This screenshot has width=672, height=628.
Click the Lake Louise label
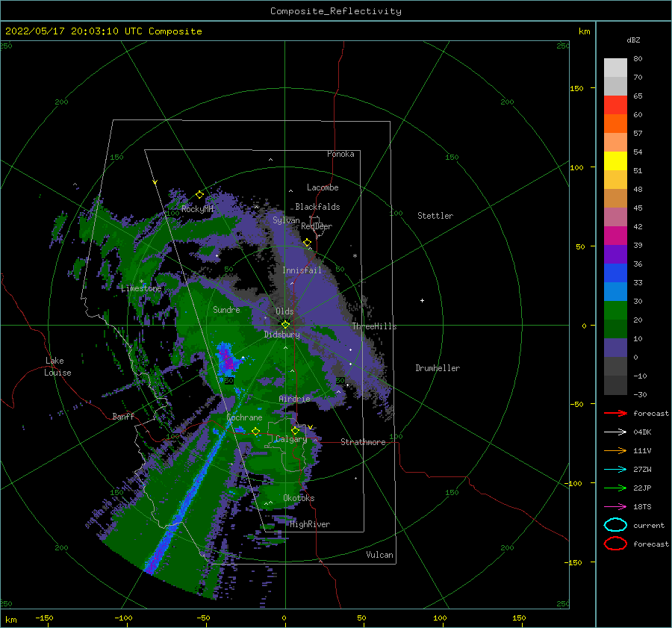point(57,367)
